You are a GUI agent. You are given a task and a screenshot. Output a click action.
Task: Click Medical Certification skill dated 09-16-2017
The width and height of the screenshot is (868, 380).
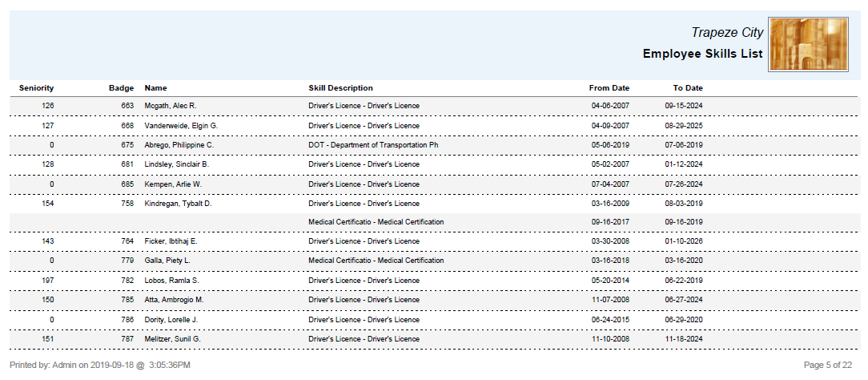tap(376, 222)
